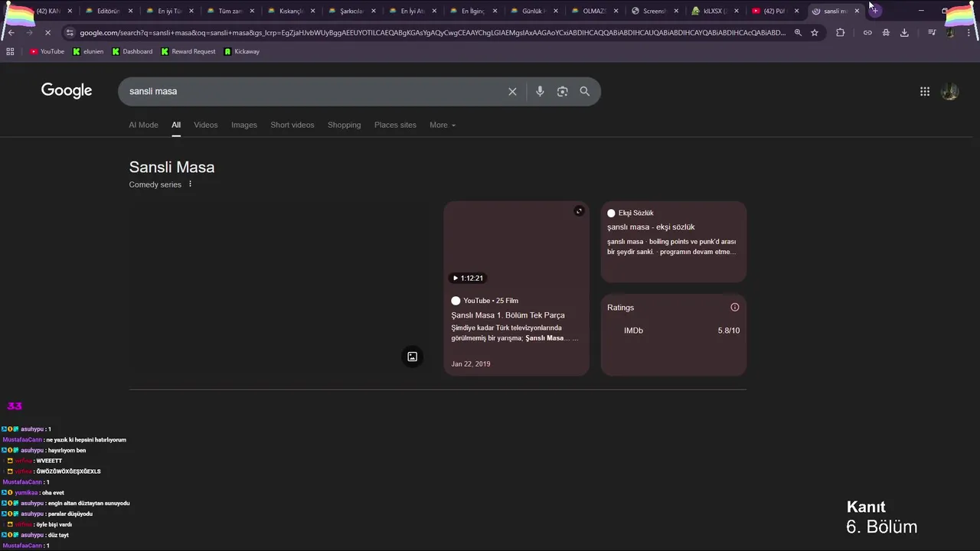
Task: Switch to the Kıskançlı browser tab
Action: pos(291,11)
